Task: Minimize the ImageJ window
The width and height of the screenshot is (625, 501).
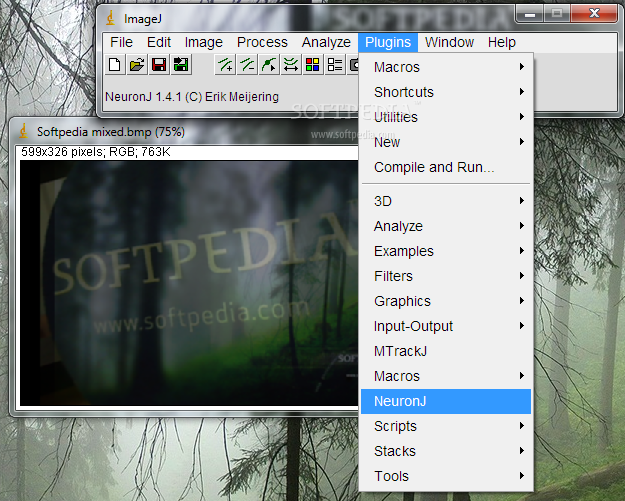Action: (530, 14)
